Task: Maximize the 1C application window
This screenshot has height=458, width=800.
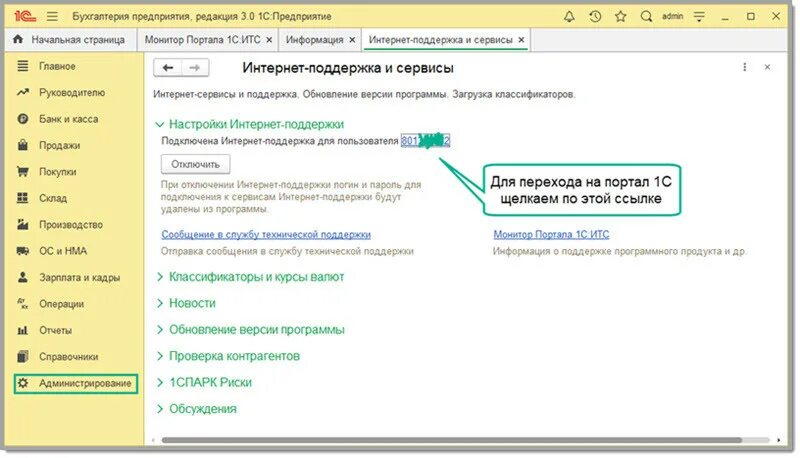Action: click(751, 16)
